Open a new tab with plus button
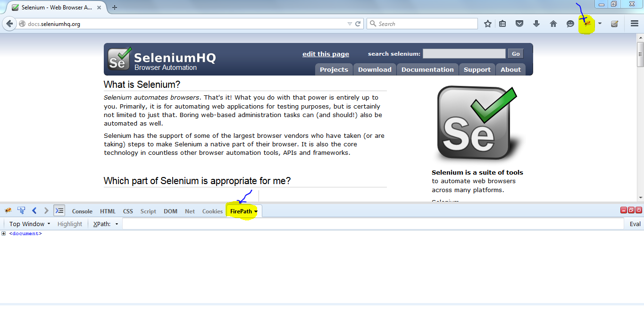The width and height of the screenshot is (644, 312). 115,8
